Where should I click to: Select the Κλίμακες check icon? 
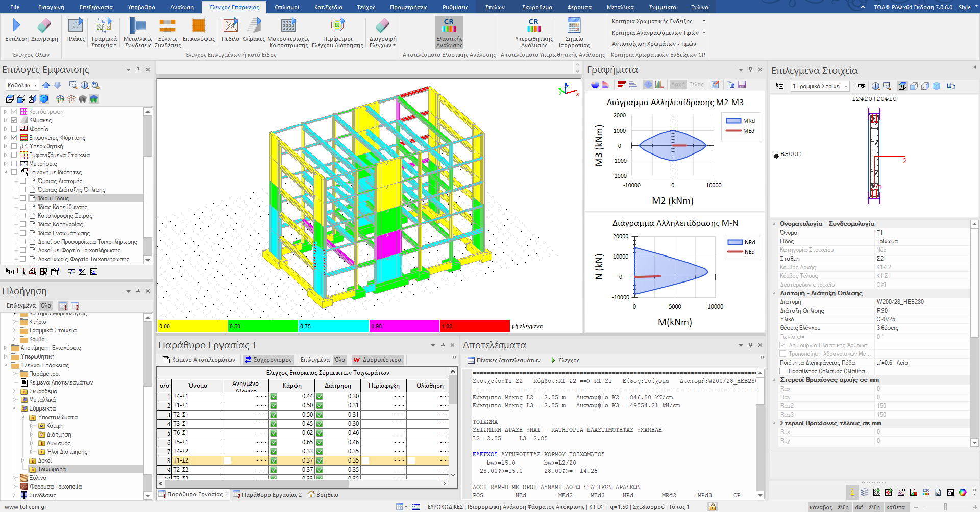tap(254, 25)
